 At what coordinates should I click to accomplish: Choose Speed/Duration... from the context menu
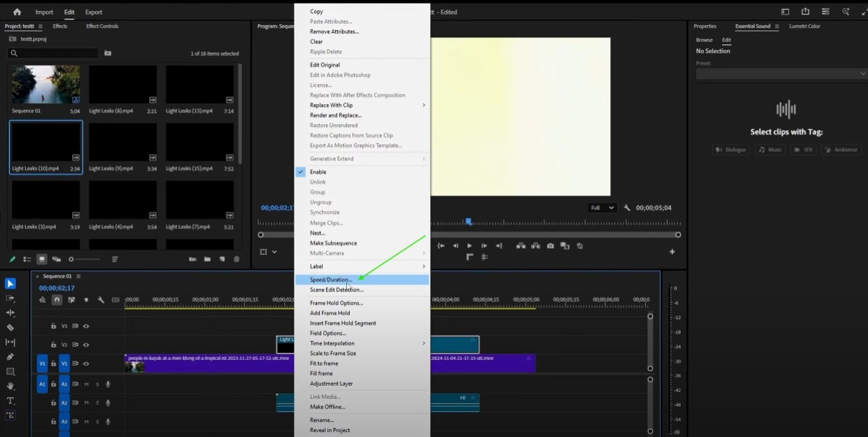pos(361,280)
